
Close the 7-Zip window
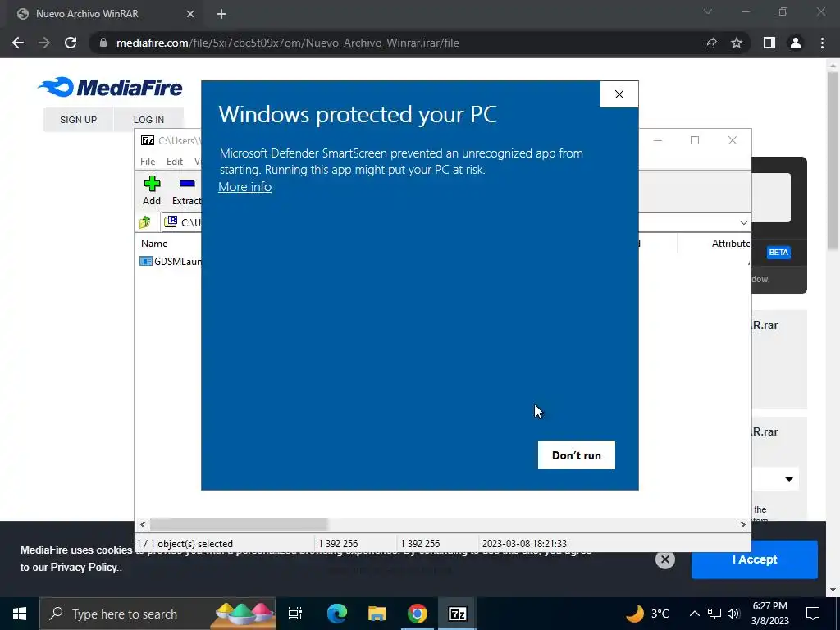pos(733,140)
